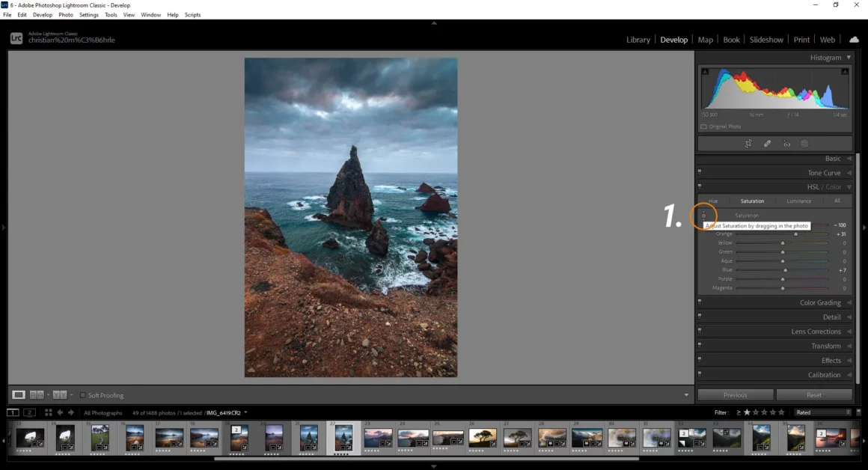Enable the Soft Proofing checkbox
The width and height of the screenshot is (868, 470).
pos(83,395)
